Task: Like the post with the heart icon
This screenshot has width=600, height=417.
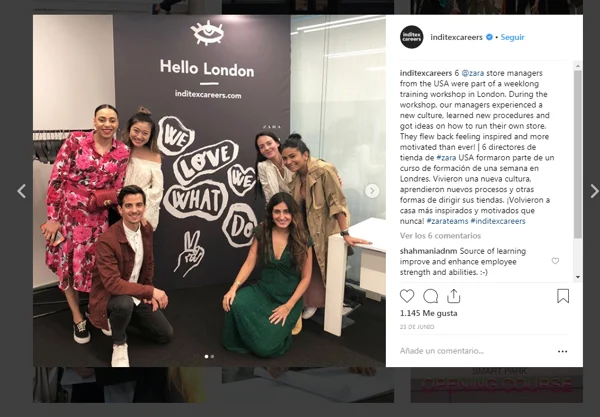Action: tap(407, 296)
